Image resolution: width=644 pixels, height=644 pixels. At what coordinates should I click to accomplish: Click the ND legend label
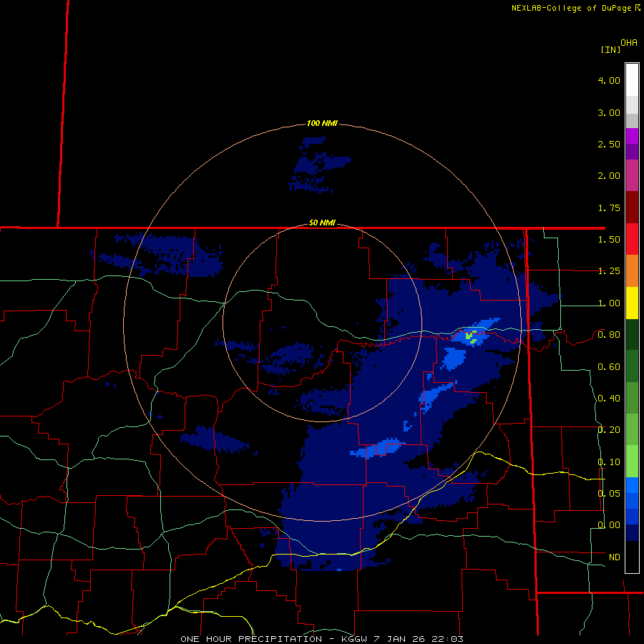click(x=615, y=557)
